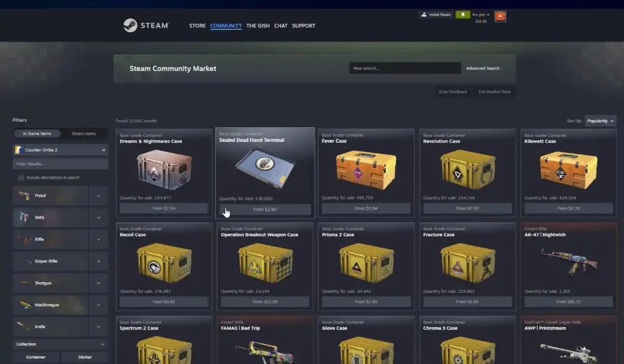The height and width of the screenshot is (364, 624).
Task: Select the Pistol weapon icon
Action: coord(23,196)
